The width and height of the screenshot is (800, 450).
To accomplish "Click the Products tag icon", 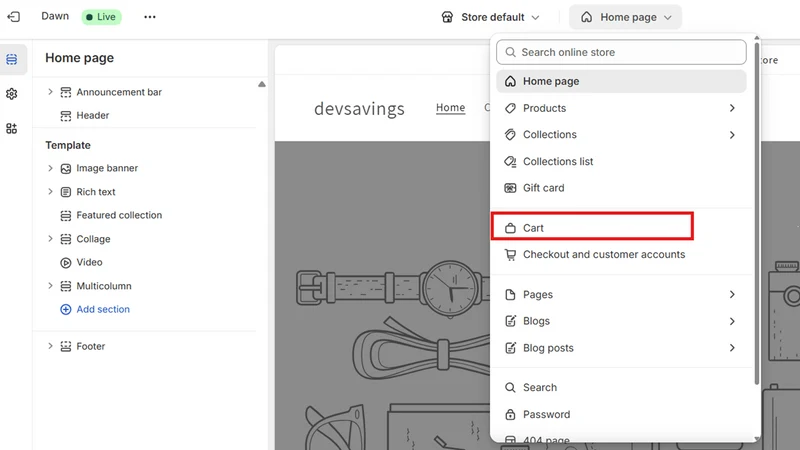I will coord(510,108).
